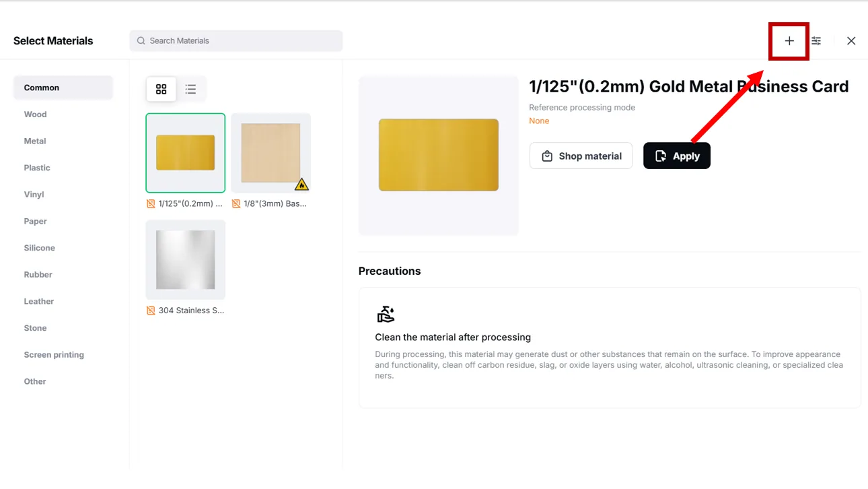Viewport: 868px width, 489px height.
Task: Click the hand-washing precaution icon
Action: coord(386,315)
